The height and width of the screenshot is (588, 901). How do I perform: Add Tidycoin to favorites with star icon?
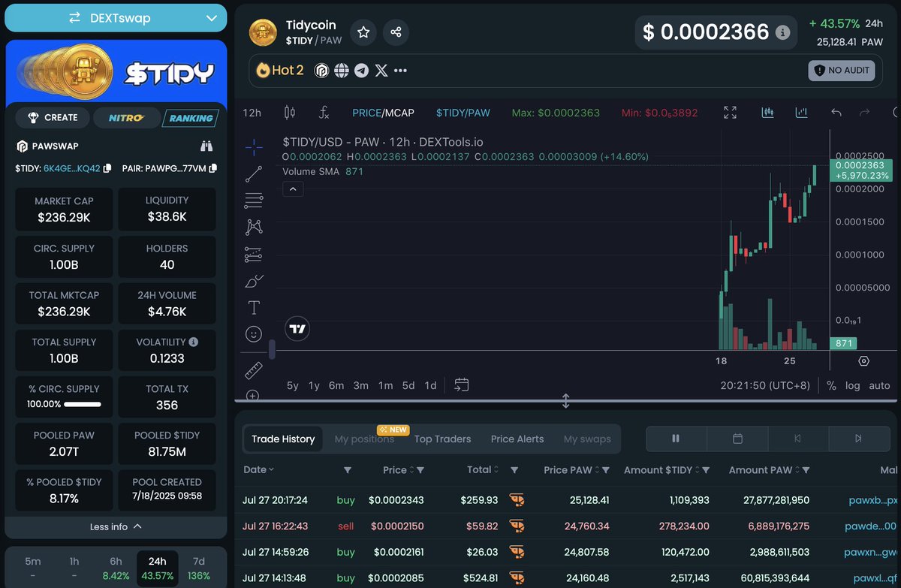(364, 32)
